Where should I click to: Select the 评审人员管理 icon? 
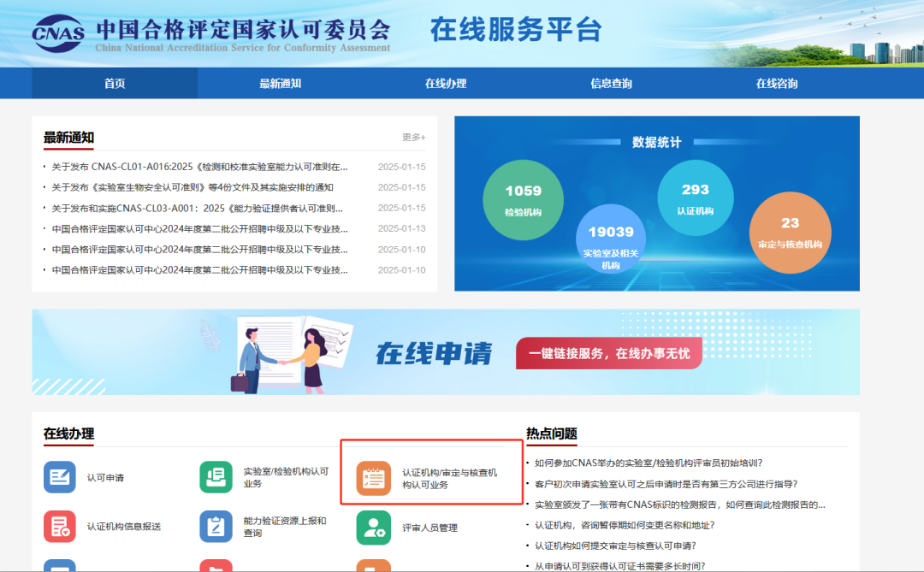click(372, 529)
